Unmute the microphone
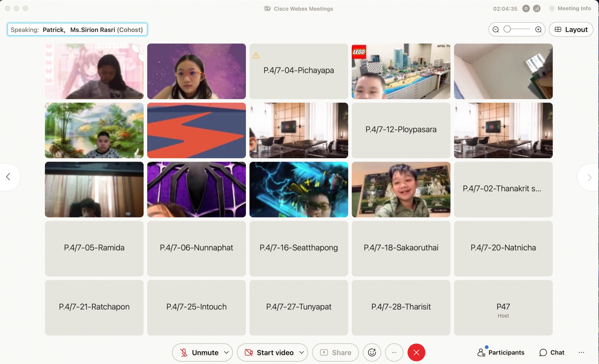 coord(199,352)
